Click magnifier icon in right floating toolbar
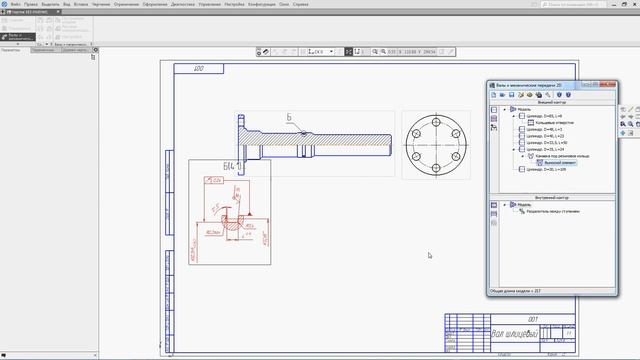The image size is (640, 360). point(631,124)
